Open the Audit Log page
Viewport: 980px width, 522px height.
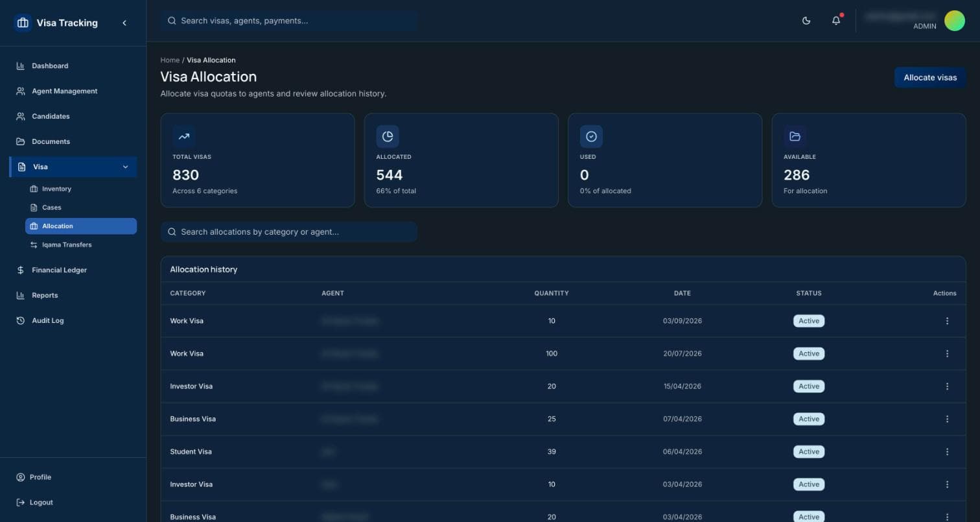click(x=73, y=321)
